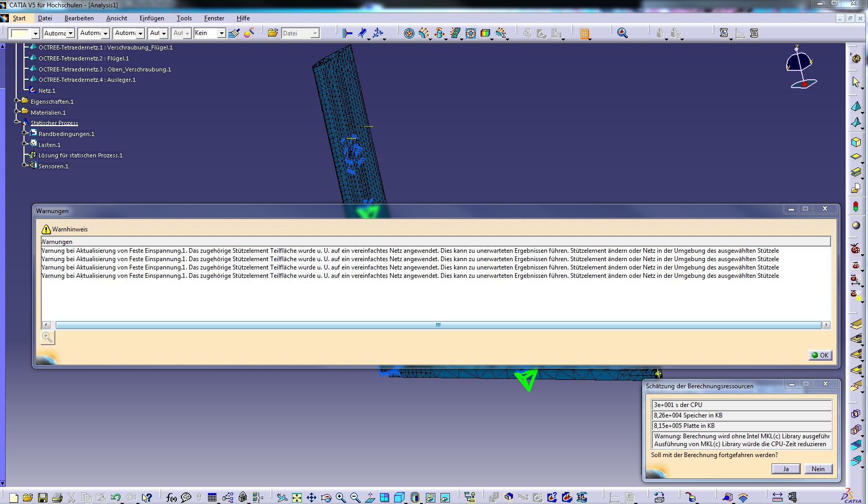The width and height of the screenshot is (868, 504).
Task: Select the arrow Select tool in right toolbar
Action: tap(855, 82)
